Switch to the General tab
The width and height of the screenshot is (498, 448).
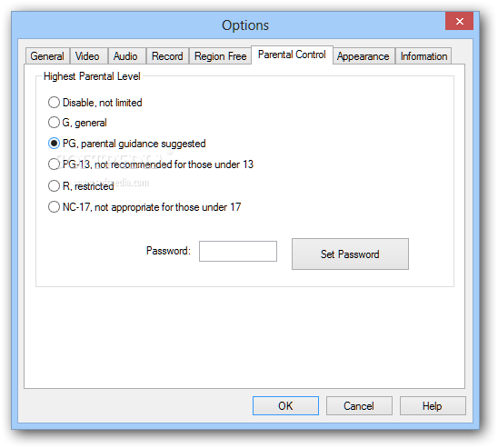[x=47, y=56]
